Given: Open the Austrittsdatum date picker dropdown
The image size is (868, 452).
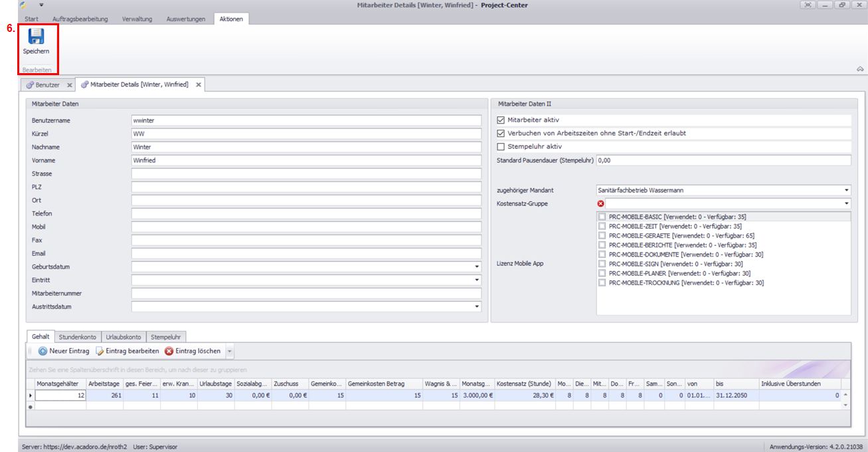Looking at the screenshot, I should (477, 307).
